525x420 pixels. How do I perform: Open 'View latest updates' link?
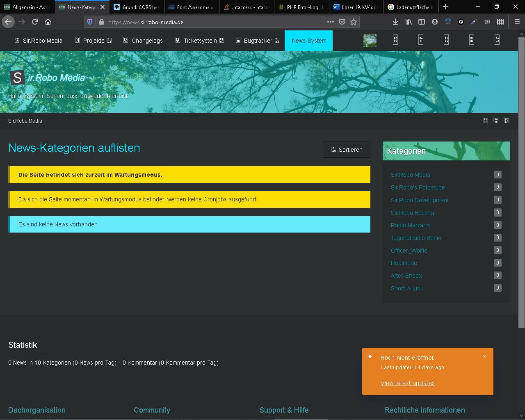[x=407, y=383]
